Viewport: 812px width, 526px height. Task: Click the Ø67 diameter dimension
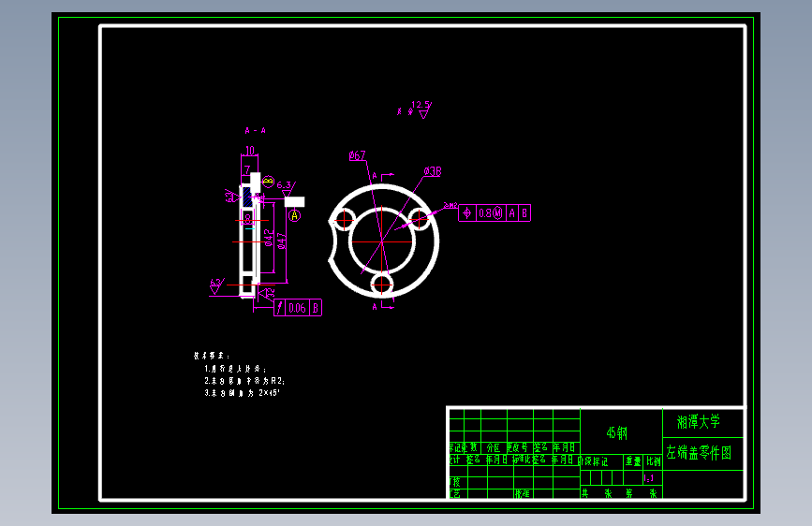click(358, 155)
